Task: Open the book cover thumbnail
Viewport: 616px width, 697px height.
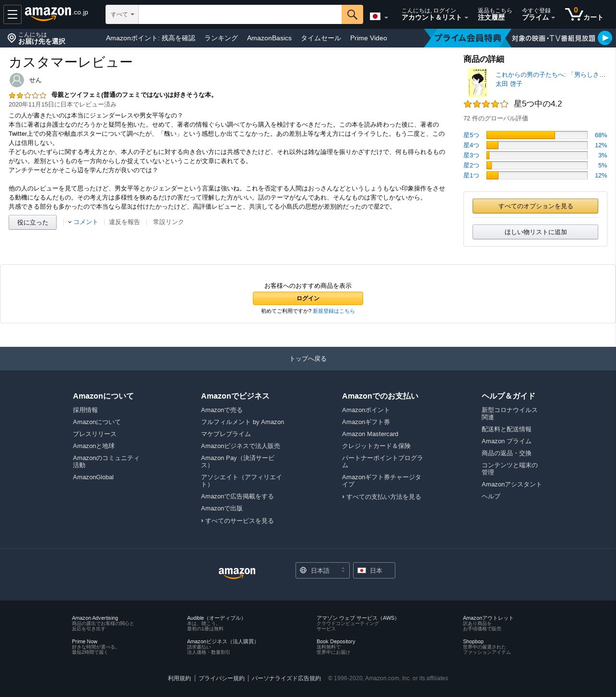Action: pyautogui.click(x=477, y=82)
